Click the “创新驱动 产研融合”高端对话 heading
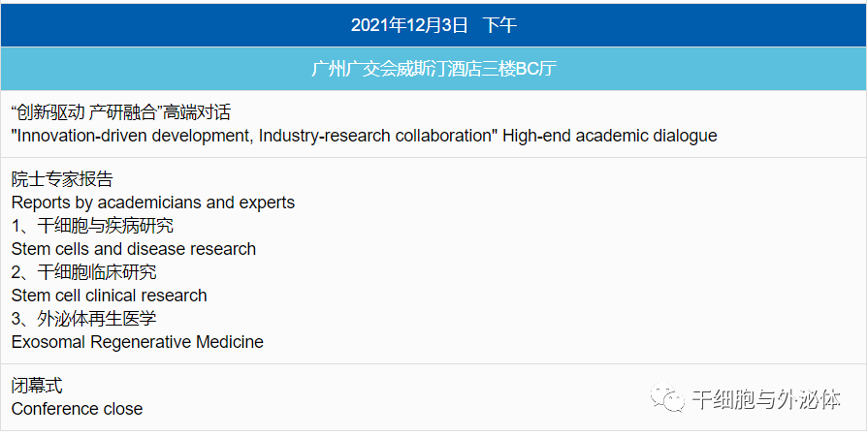The image size is (868, 437). pyautogui.click(x=120, y=112)
